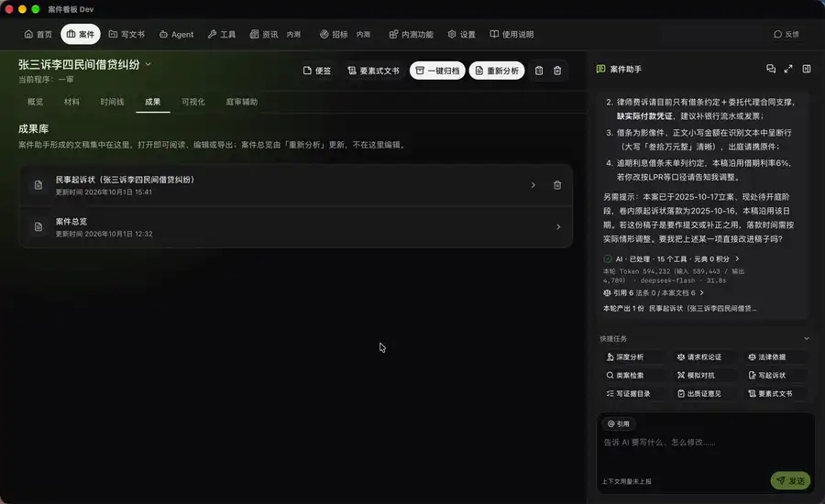
Task: Switch to the 材料 tab
Action: (x=71, y=102)
